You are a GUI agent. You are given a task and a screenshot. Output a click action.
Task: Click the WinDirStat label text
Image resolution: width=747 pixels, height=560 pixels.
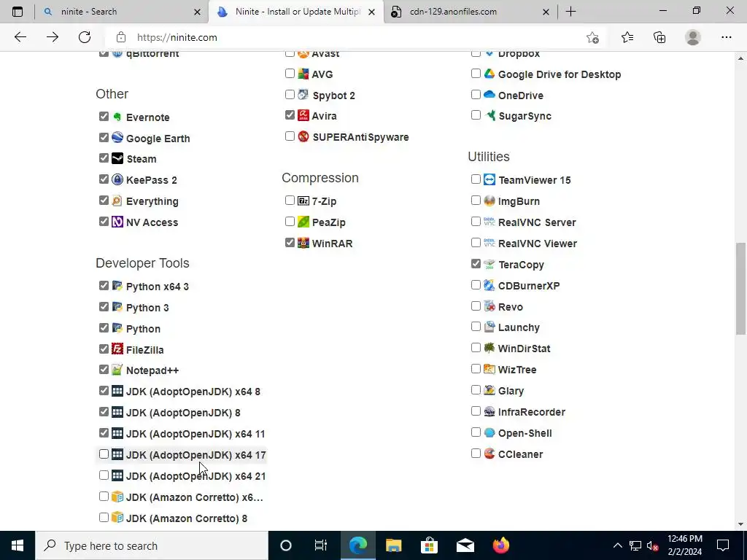point(524,349)
